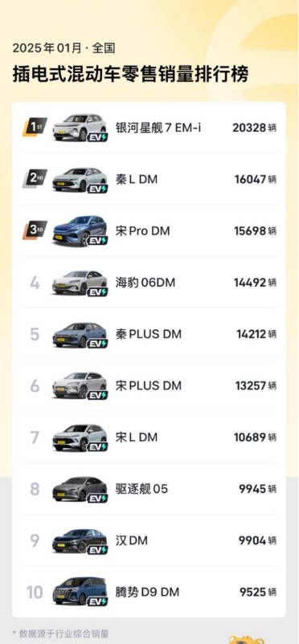
Task: Select the 宋L DM model name
Action: (136, 438)
